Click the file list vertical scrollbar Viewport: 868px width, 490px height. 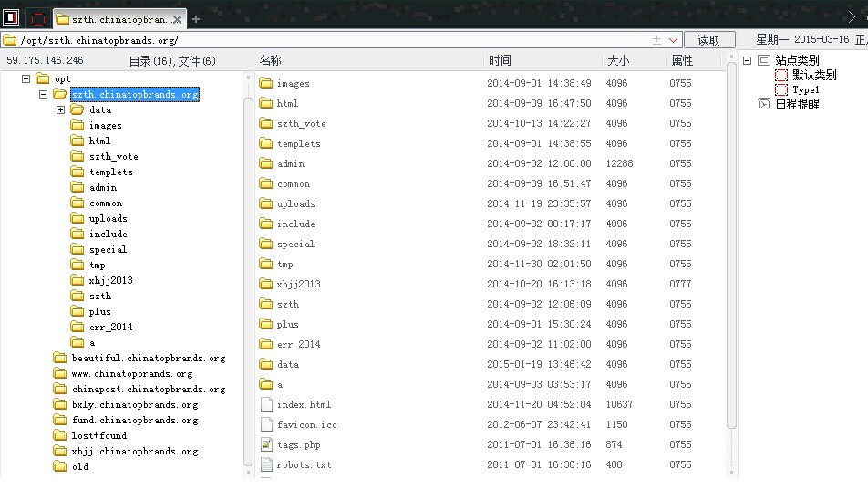coord(731,244)
